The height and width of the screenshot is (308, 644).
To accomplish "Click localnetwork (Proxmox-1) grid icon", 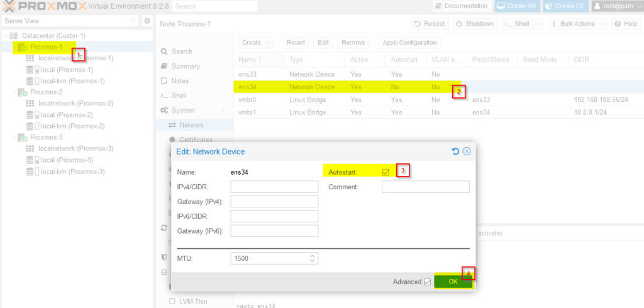I will point(30,58).
